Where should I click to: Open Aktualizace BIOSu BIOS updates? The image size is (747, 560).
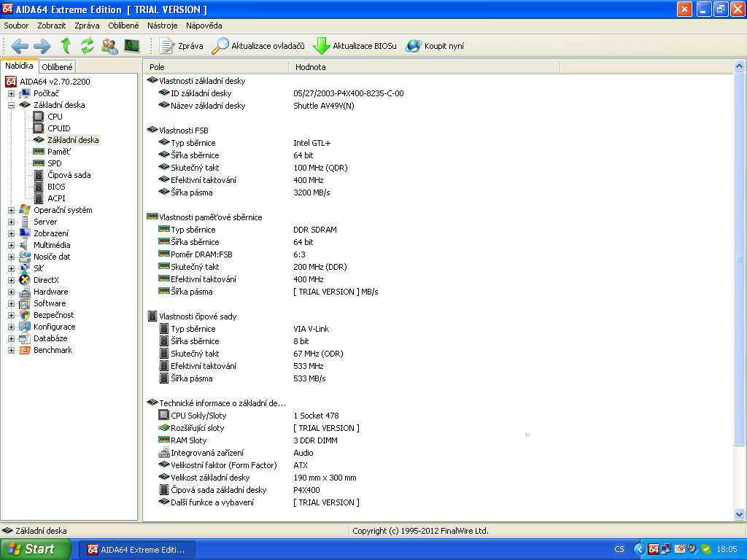[355, 46]
